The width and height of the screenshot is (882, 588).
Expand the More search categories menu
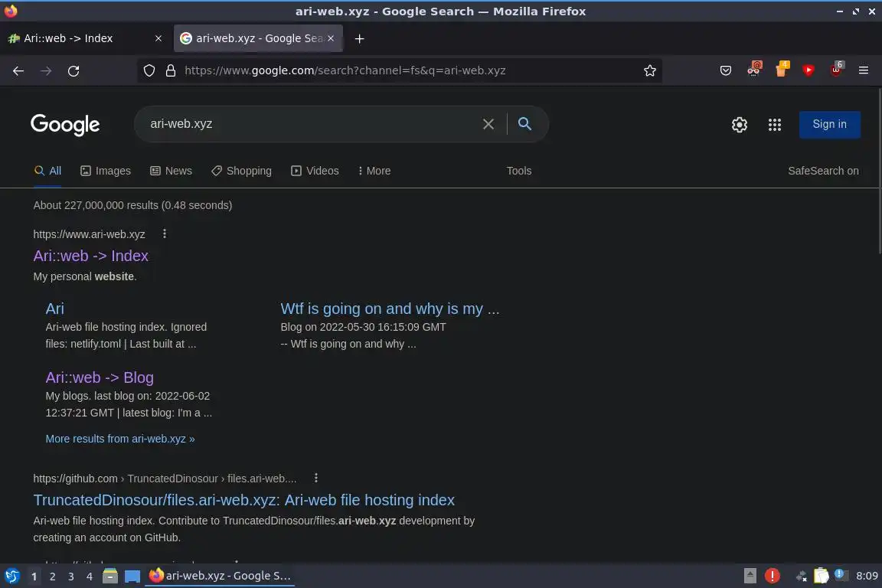point(374,171)
